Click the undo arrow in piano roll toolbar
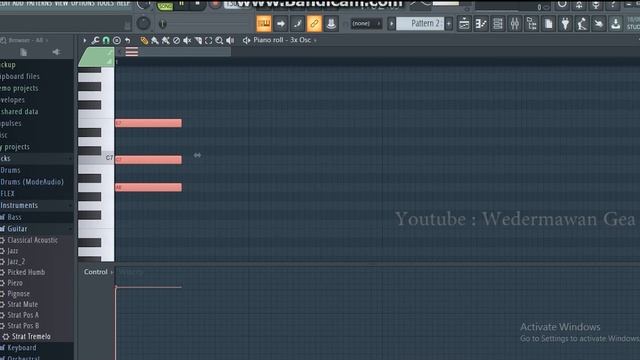This screenshot has height=360, width=640. point(128,40)
